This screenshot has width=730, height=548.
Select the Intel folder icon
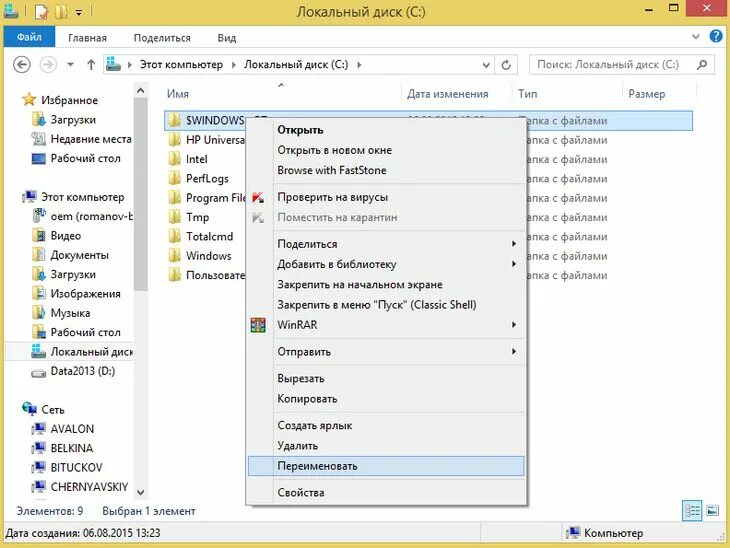175,159
